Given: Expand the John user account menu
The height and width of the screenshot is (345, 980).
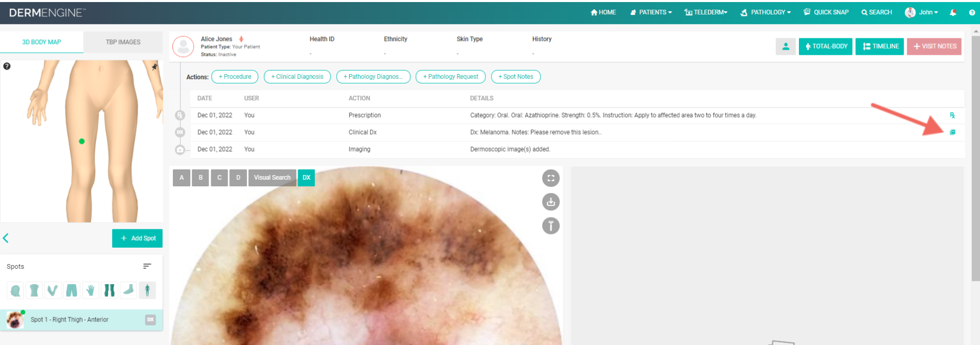Looking at the screenshot, I should 922,12.
